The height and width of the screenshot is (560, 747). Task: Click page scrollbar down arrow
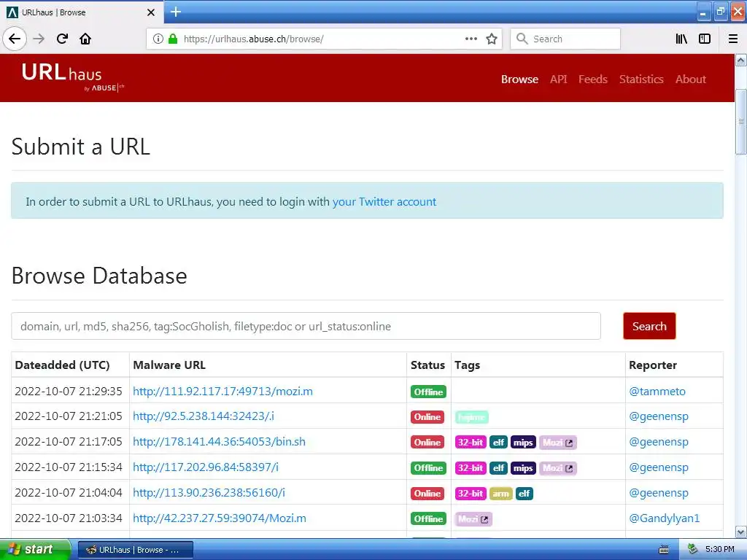point(741,532)
